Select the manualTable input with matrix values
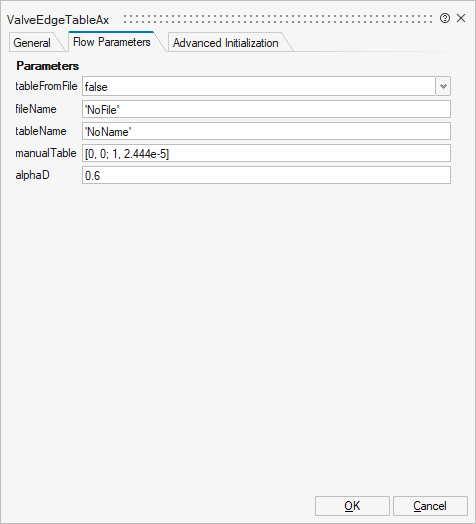The width and height of the screenshot is (476, 524). coord(266,153)
